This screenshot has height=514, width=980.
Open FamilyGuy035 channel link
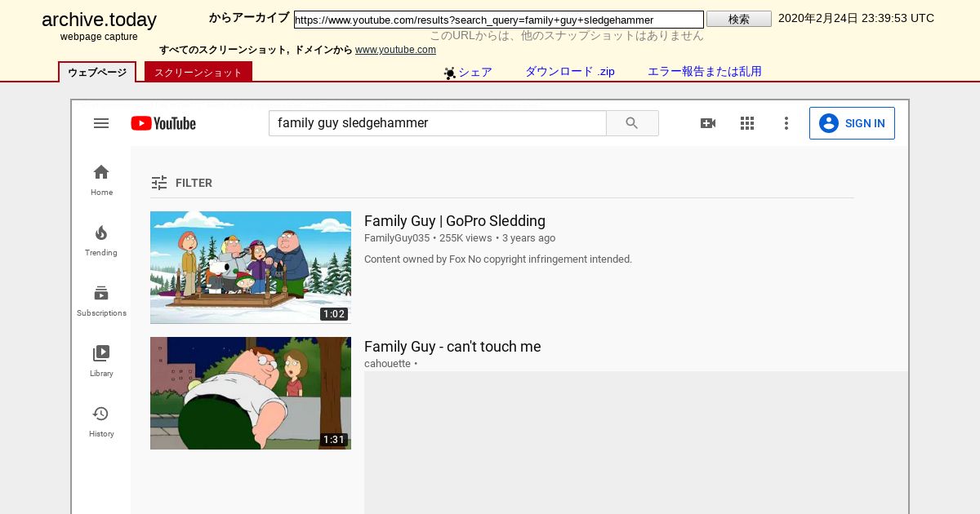pos(397,238)
